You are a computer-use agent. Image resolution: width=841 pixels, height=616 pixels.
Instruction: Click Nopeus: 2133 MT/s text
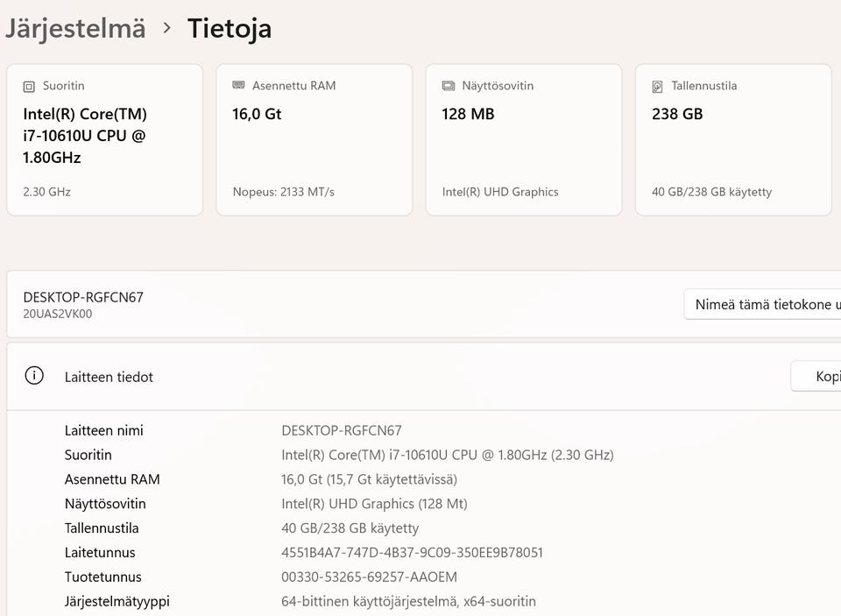click(x=284, y=192)
